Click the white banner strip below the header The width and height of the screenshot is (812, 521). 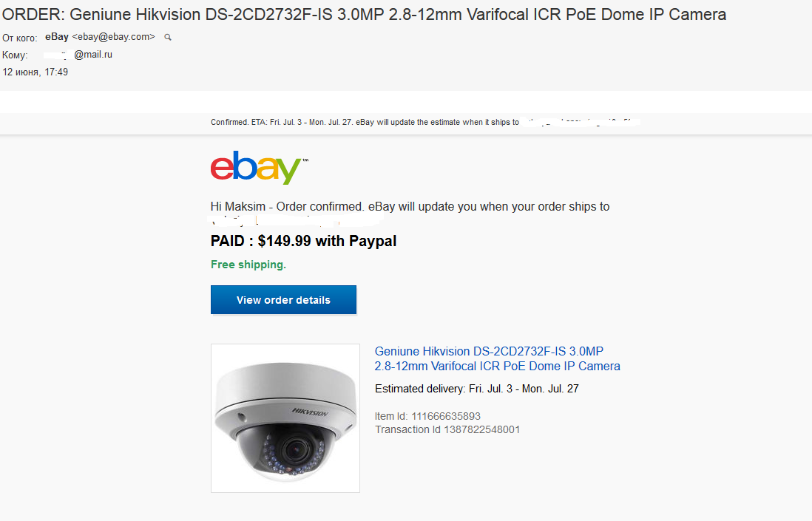coord(406,102)
